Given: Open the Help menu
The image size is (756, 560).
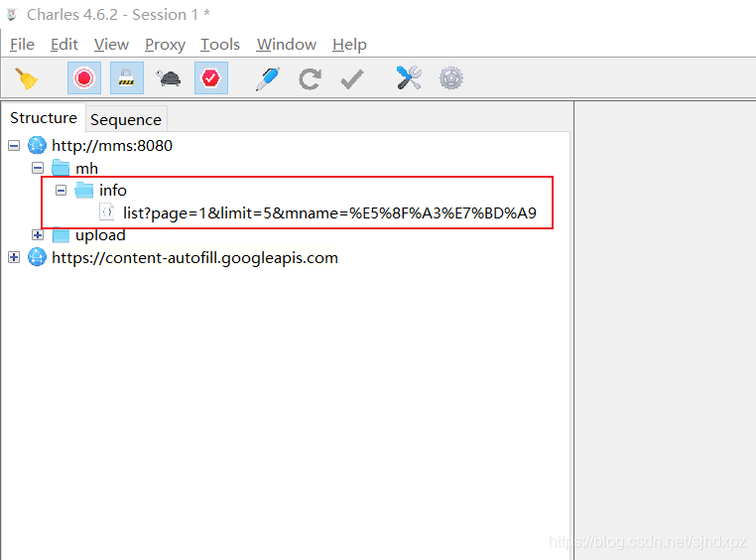Looking at the screenshot, I should coord(349,45).
